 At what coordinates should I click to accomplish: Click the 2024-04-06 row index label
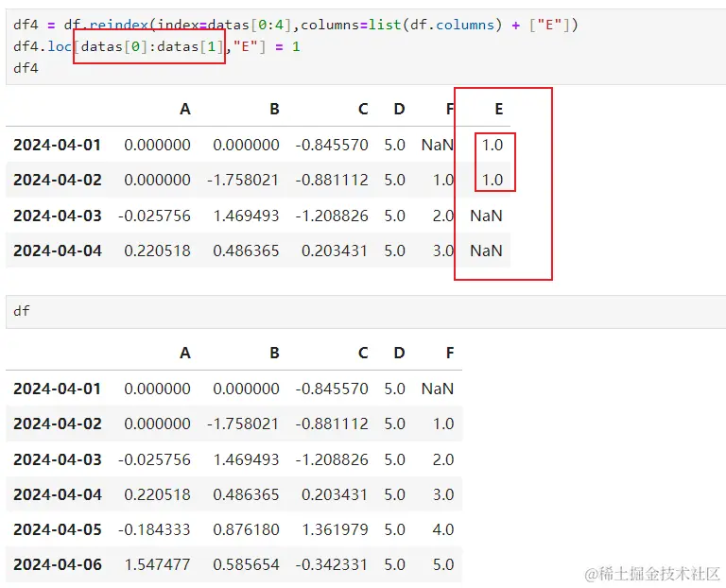pyautogui.click(x=58, y=565)
